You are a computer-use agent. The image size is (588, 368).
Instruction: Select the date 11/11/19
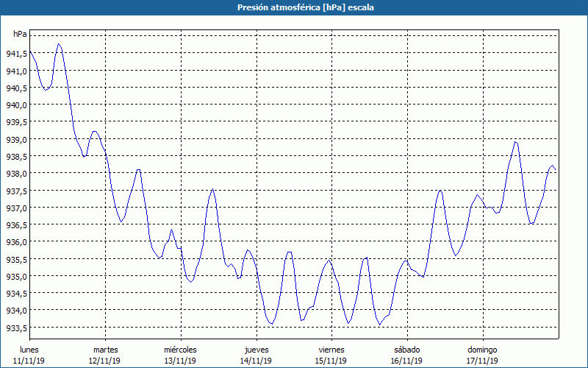coord(29,361)
